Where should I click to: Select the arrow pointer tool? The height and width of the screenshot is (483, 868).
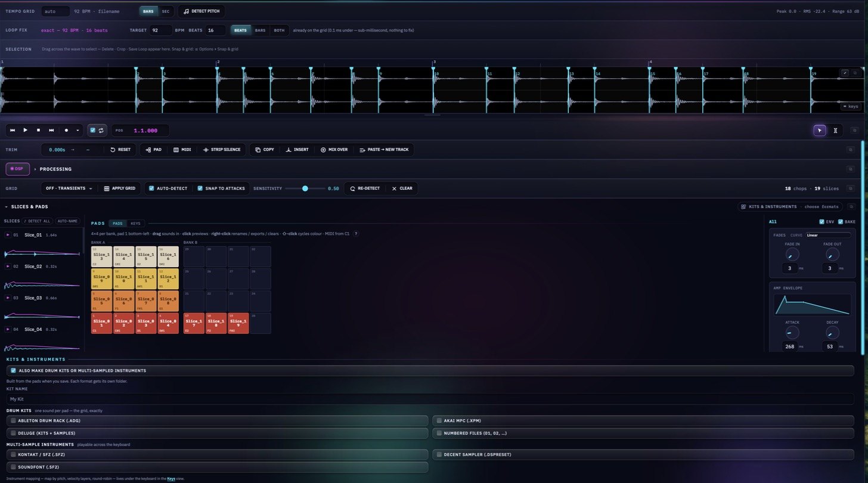(820, 131)
